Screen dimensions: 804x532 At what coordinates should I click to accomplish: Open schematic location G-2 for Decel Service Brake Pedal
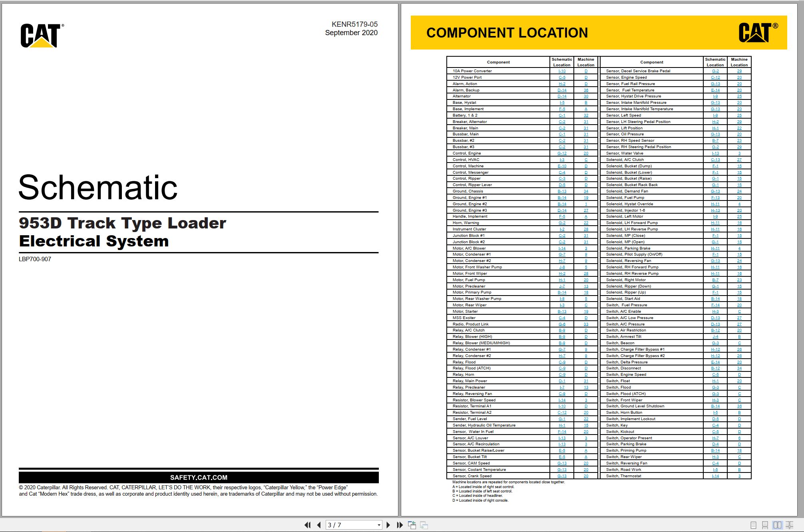point(715,71)
